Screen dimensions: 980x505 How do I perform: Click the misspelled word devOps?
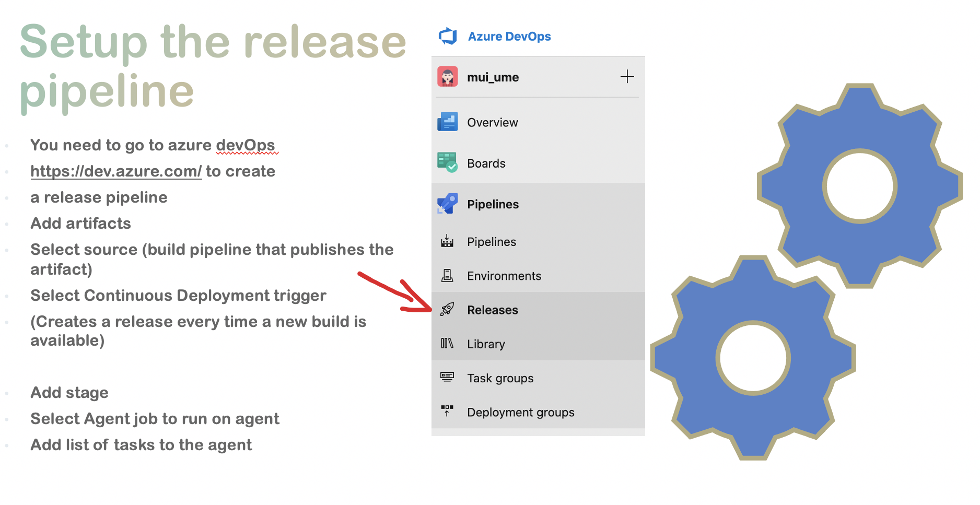[246, 145]
